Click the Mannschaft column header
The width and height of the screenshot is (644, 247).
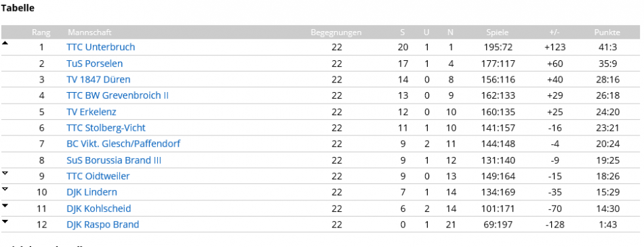click(x=89, y=32)
